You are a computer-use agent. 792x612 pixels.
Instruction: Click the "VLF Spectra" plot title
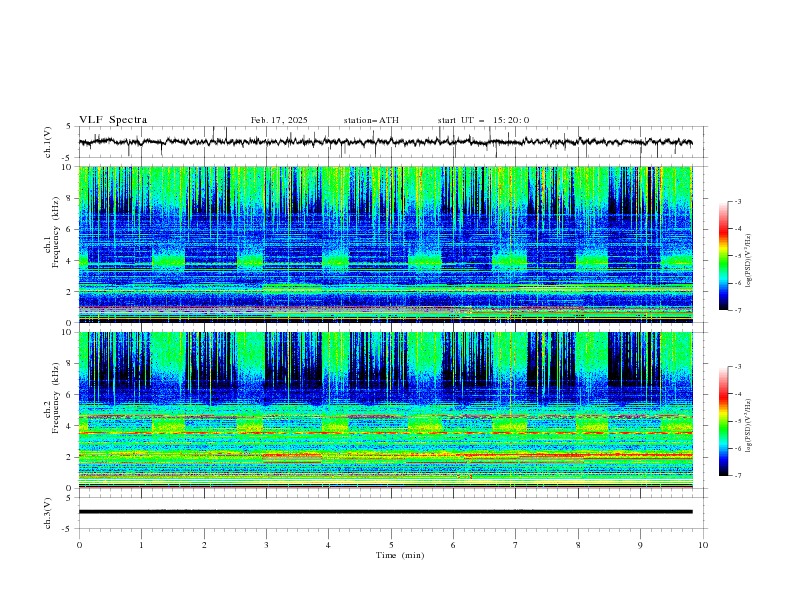pos(113,120)
